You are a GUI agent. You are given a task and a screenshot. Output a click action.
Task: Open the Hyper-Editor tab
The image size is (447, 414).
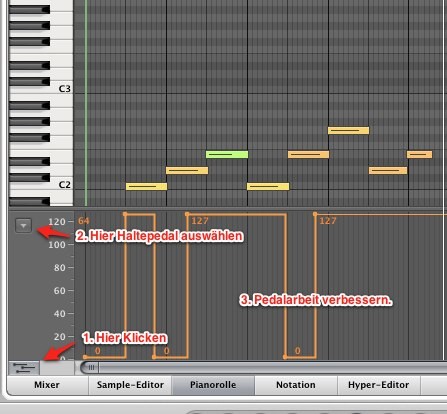point(378,385)
